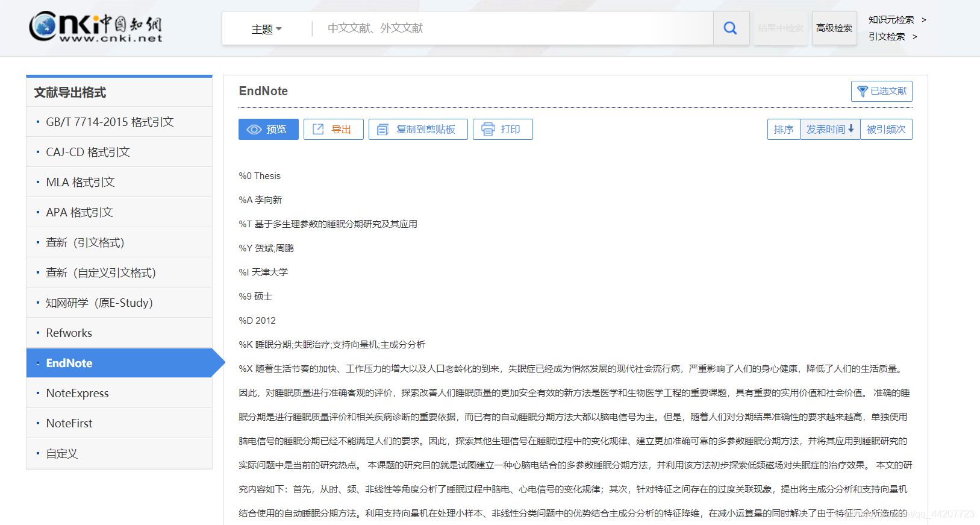Click the 文献导出格式 sidebar heading
980x525 pixels.
pyautogui.click(x=70, y=92)
